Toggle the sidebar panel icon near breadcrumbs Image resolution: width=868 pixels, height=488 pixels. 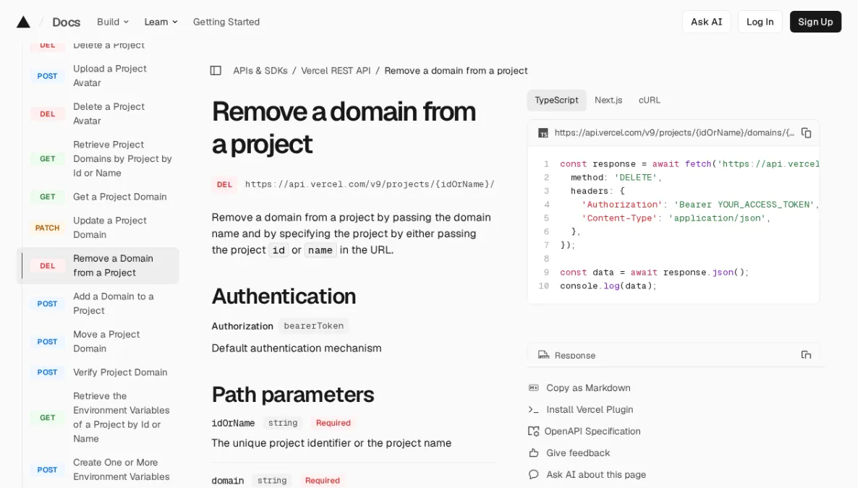(216, 71)
